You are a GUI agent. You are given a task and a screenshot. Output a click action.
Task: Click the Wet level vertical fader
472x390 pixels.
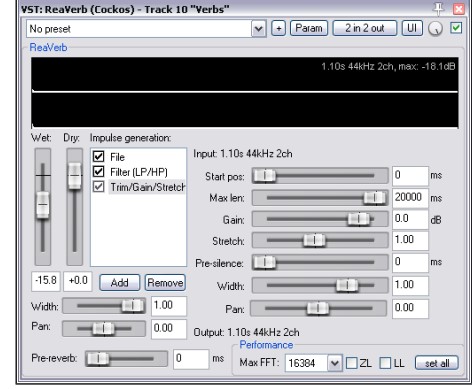tap(43, 205)
